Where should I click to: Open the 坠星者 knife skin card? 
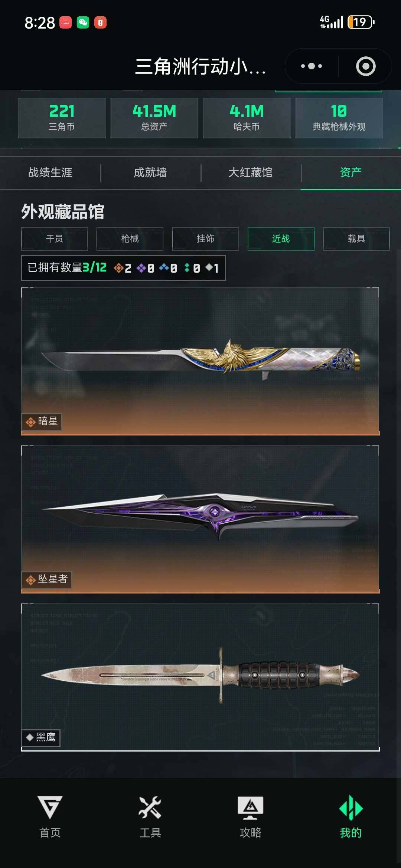pyautogui.click(x=200, y=519)
